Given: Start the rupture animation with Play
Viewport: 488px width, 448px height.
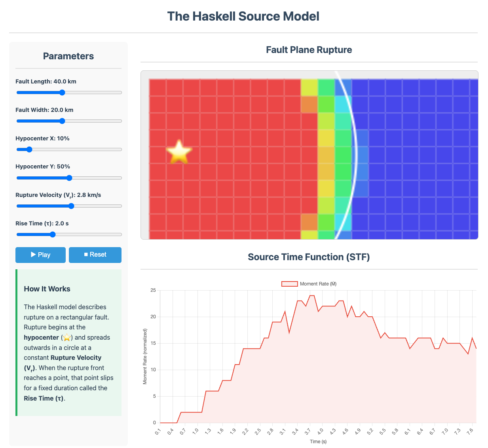Looking at the screenshot, I should pyautogui.click(x=40, y=255).
